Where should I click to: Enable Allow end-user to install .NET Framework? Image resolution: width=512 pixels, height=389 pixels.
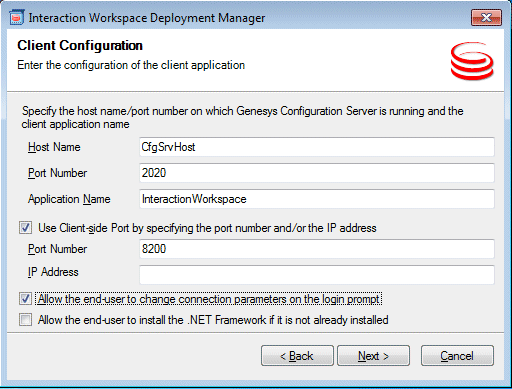(x=26, y=320)
